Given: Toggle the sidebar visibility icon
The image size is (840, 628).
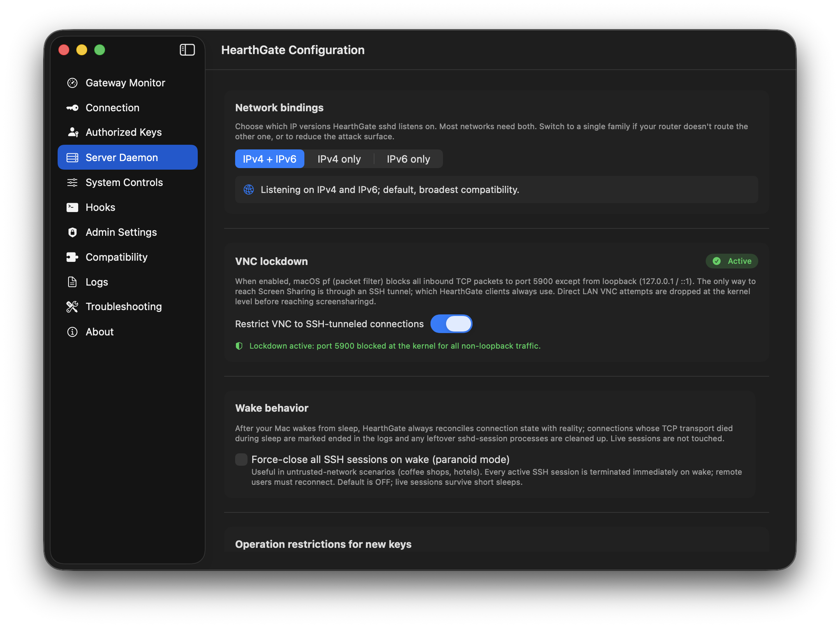Looking at the screenshot, I should click(x=187, y=50).
